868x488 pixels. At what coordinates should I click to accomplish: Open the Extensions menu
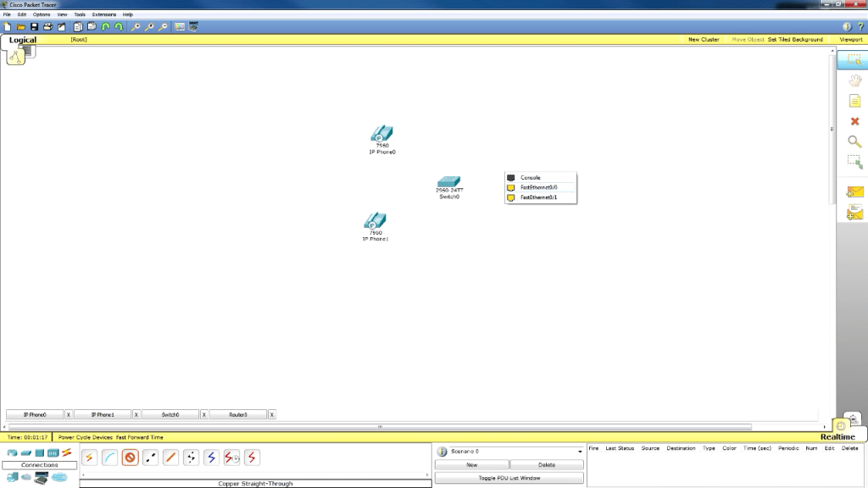click(104, 14)
